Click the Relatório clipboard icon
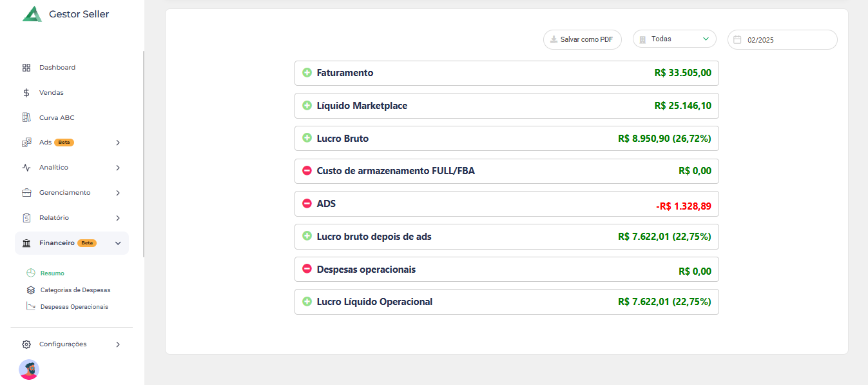868x385 pixels. coord(26,218)
